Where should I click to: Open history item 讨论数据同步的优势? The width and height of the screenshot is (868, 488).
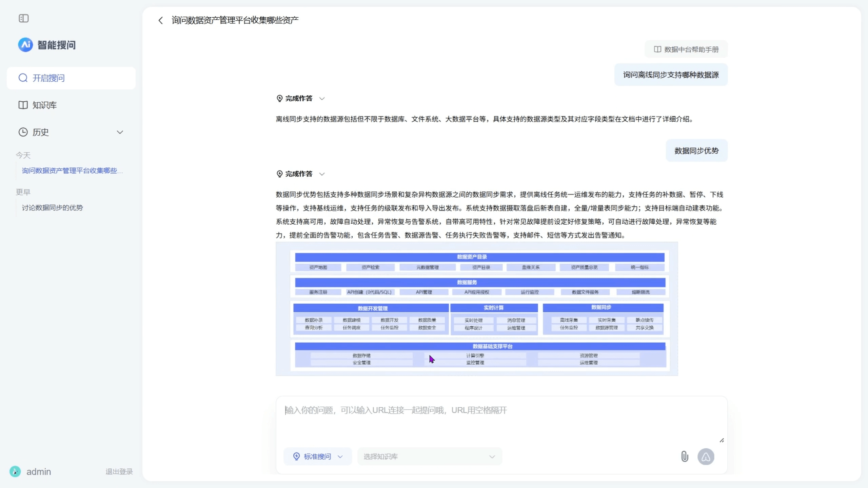[53, 208]
